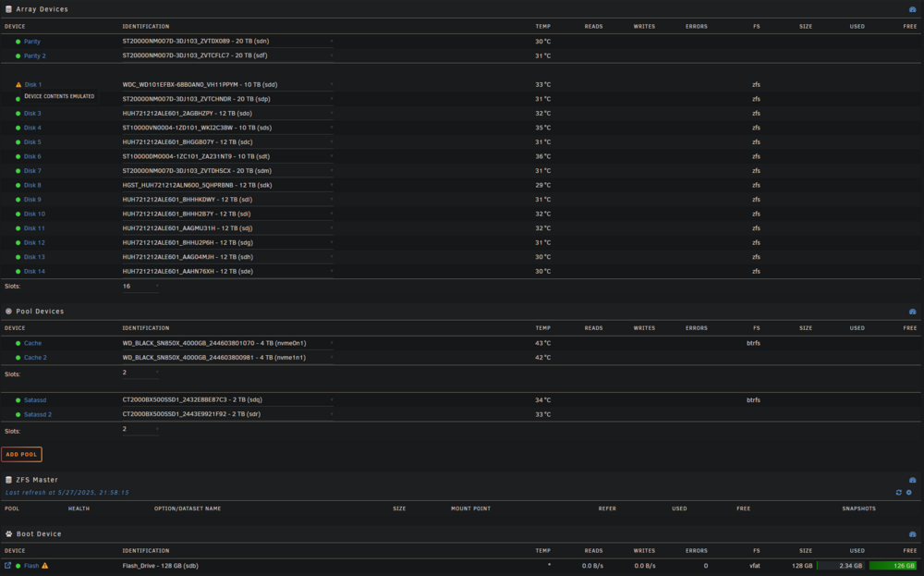Screen dimensions: 924x576
Task: Open Disk 9 HUH721212ALE601 (sdl) dropdown
Action: coord(227,200)
